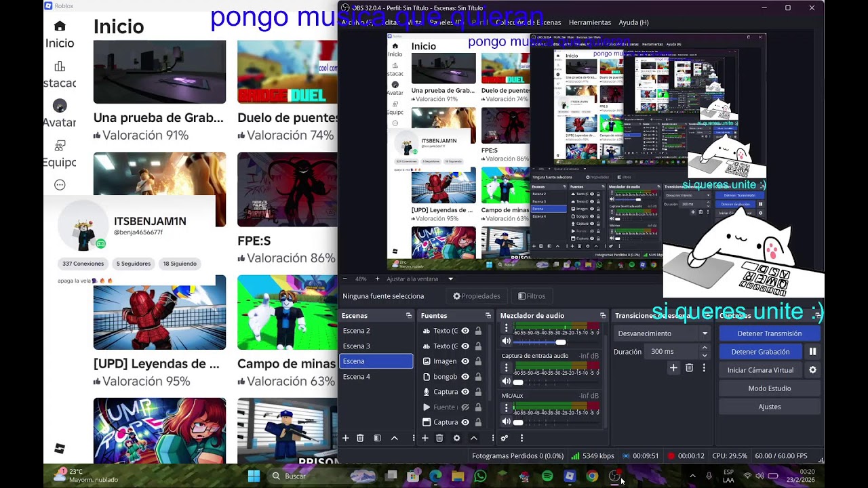Open Roblox Equipo icon in sidebar
Screen dimensions: 868x488
point(60,145)
